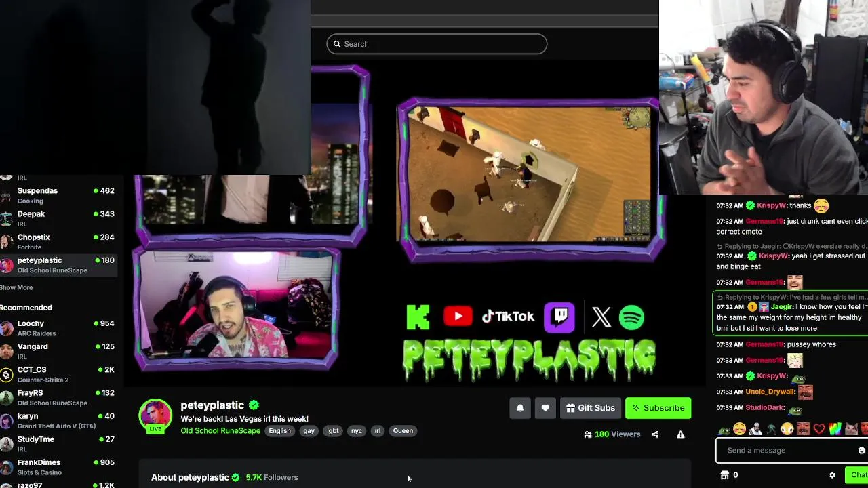Click Loochy's avatar in Recommended
The height and width of the screenshot is (488, 868).
(x=7, y=329)
